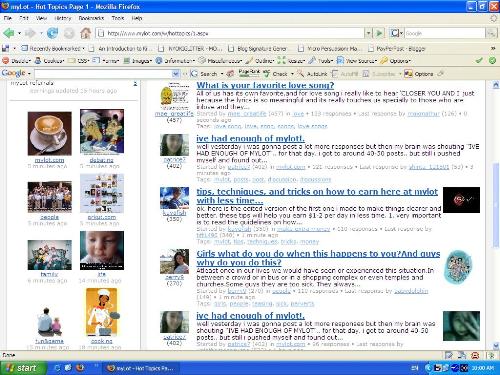Click the Windows Start button
This screenshot has height=375, width=500.
click(x=22, y=368)
